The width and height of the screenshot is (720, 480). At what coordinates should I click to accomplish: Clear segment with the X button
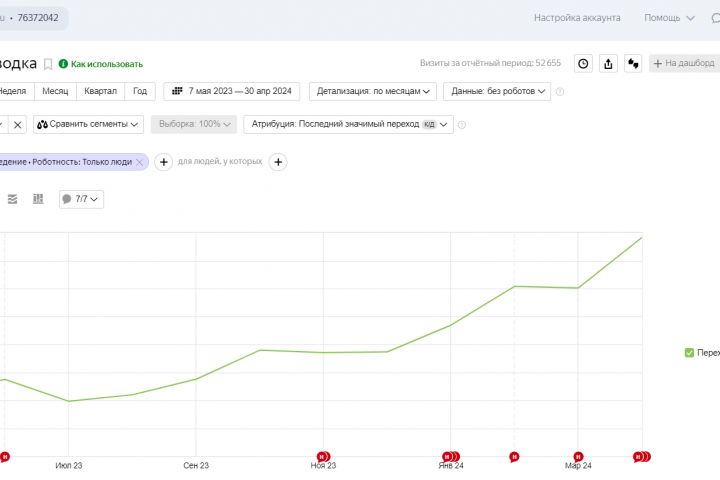coord(17,124)
